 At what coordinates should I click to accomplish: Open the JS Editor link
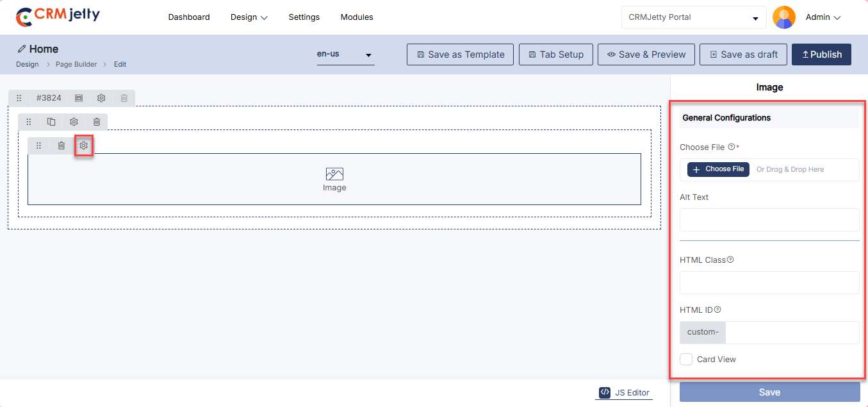(625, 392)
